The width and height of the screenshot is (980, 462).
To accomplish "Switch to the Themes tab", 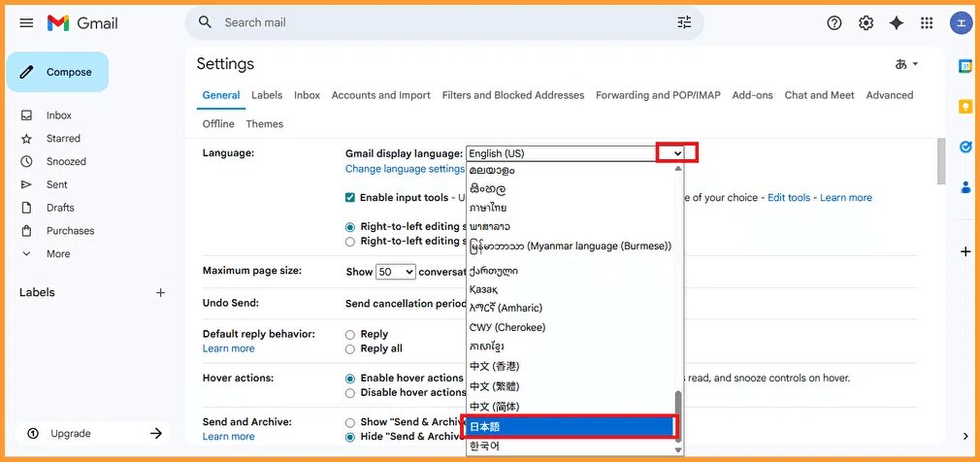I will coord(264,124).
